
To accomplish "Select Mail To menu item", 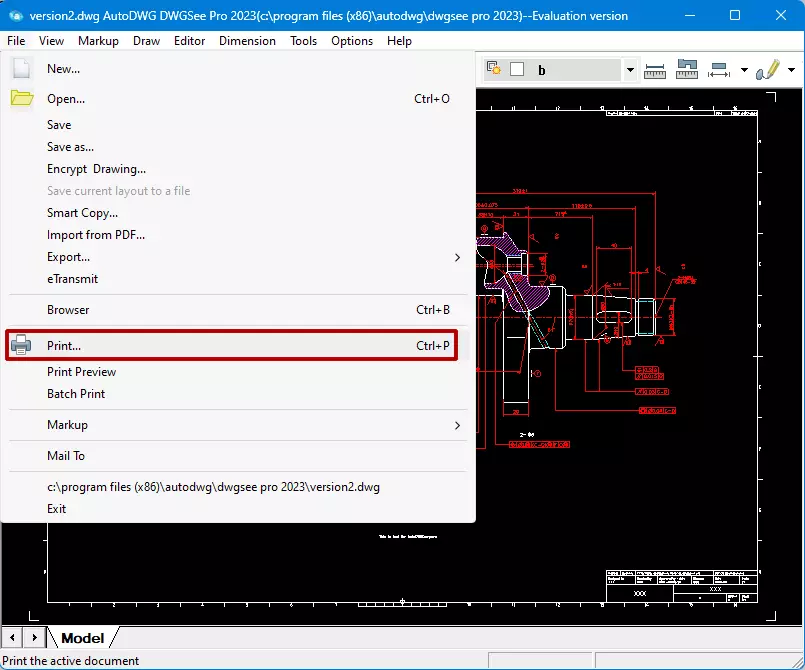I will pyautogui.click(x=236, y=456).
